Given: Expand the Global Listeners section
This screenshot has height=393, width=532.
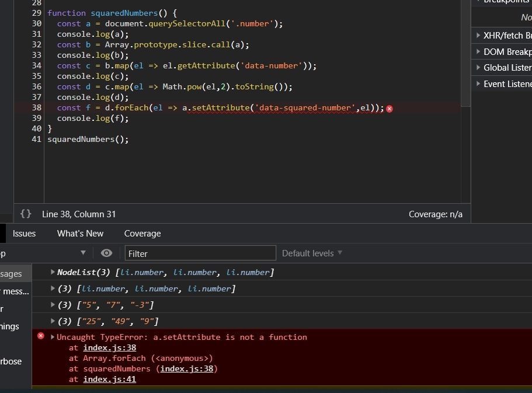Looking at the screenshot, I should [x=478, y=68].
